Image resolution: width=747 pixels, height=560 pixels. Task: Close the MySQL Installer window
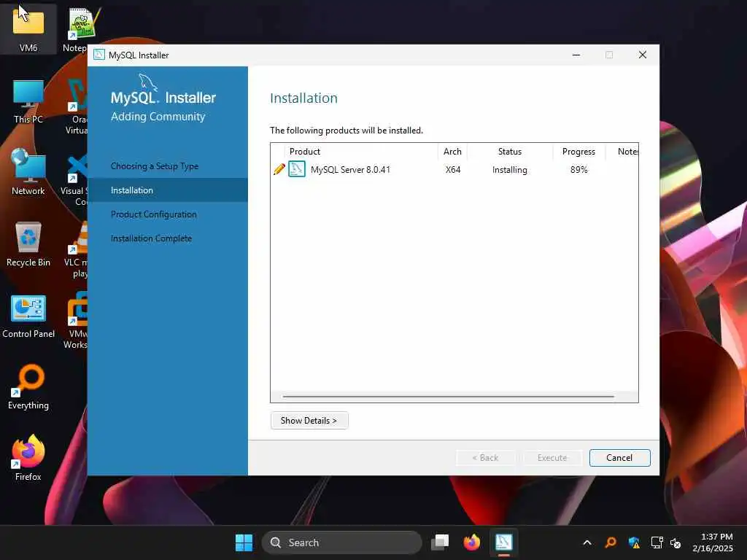(x=642, y=55)
